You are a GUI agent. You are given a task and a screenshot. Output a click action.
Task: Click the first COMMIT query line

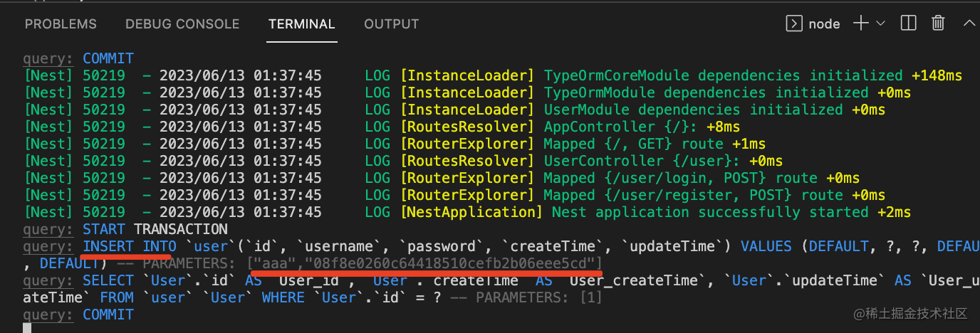pyautogui.click(x=108, y=58)
